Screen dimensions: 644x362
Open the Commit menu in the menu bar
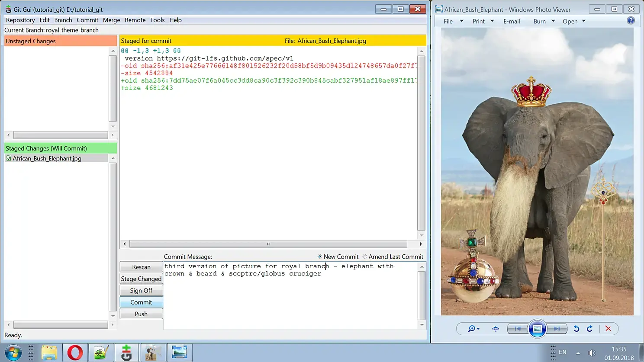coord(87,20)
